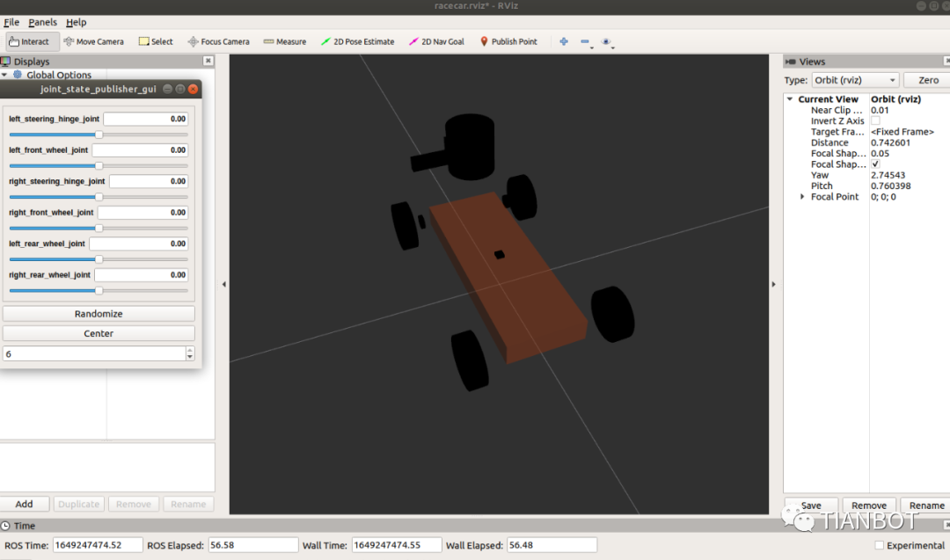Click the Distance value 0.742601
The image size is (950, 560).
(890, 143)
